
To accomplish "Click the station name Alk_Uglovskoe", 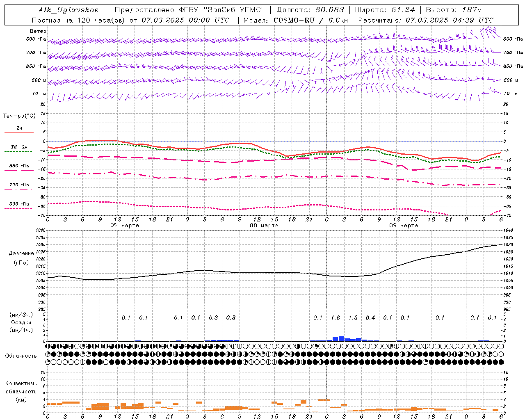I will pos(68,10).
